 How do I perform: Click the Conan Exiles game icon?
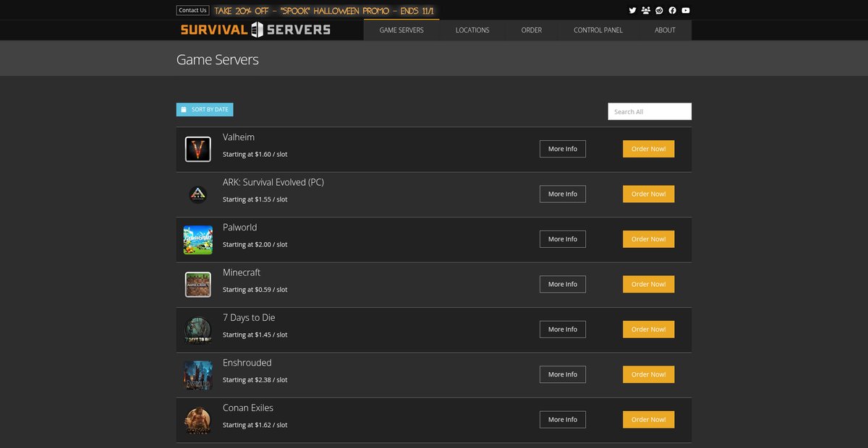(197, 420)
